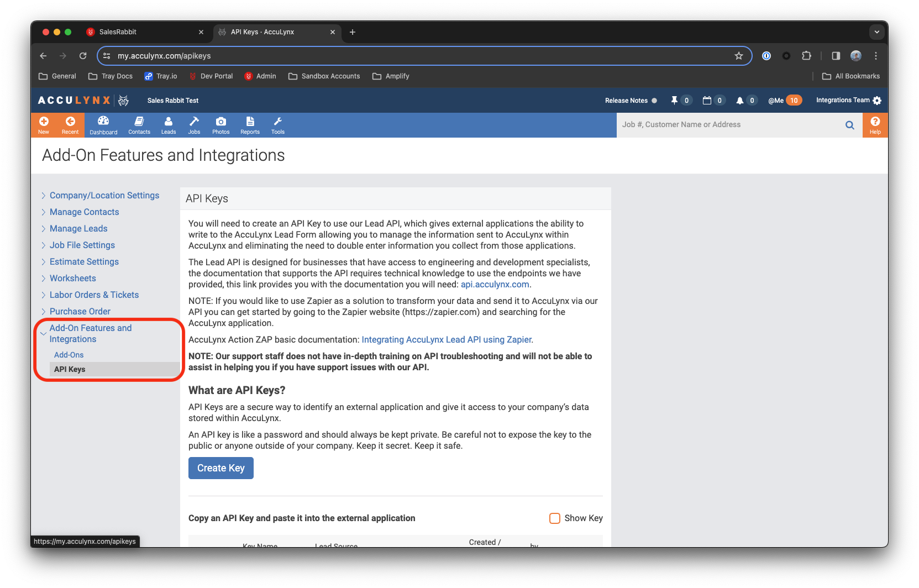Click the Job #, Customer Name search field
This screenshot has width=919, height=588.
[x=729, y=125]
